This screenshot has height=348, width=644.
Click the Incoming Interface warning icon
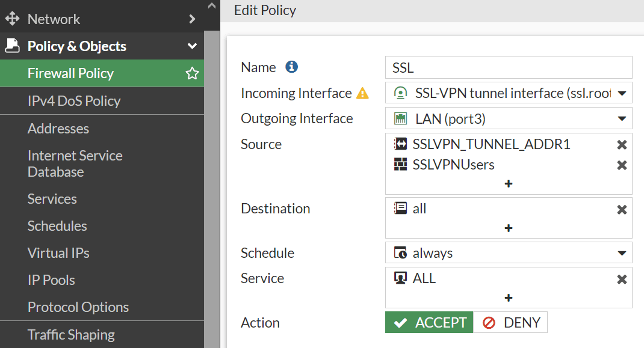click(362, 93)
